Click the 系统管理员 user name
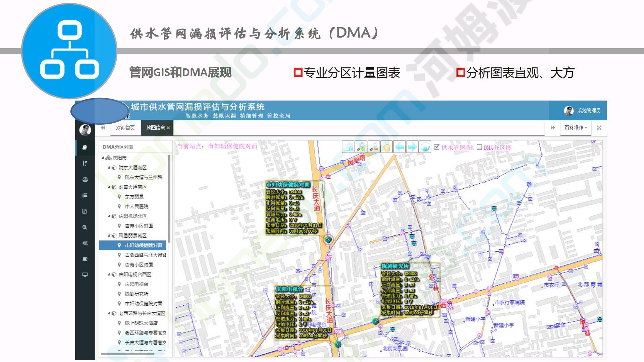Viewport: 644px width, 362px height. 589,111
